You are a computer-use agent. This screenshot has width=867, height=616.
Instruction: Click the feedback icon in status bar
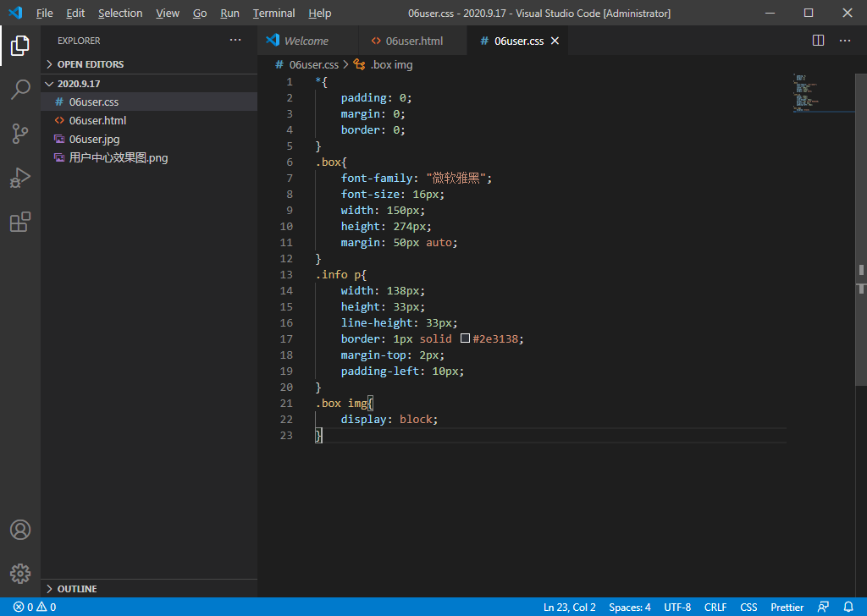823,608
